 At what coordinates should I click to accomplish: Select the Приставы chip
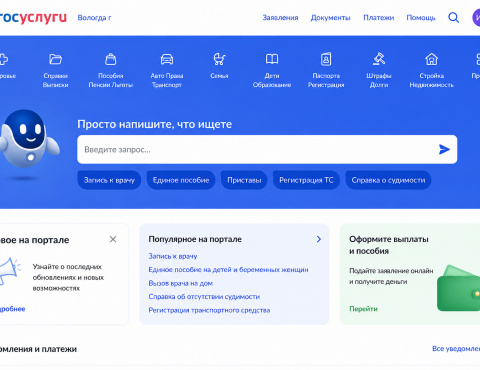coord(244,180)
